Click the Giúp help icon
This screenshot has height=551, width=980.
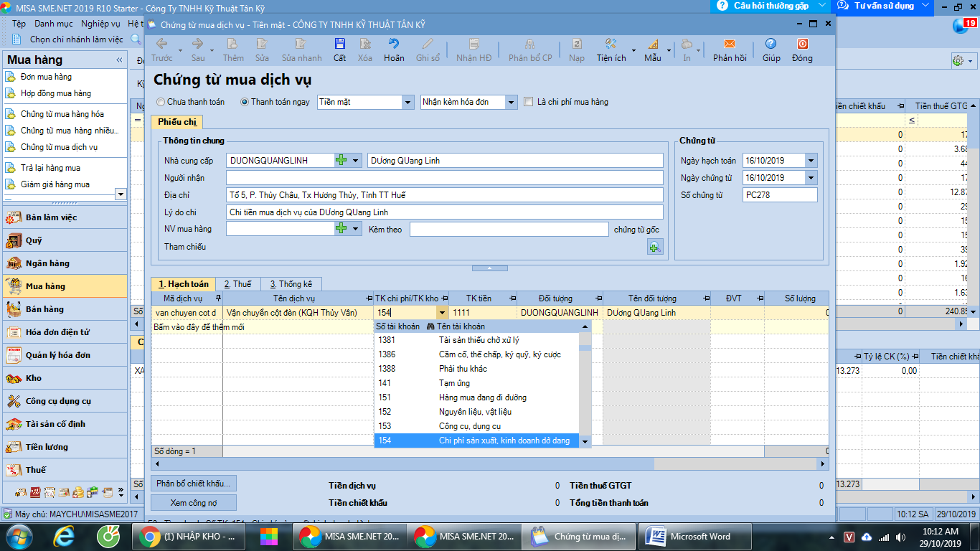pos(771,50)
